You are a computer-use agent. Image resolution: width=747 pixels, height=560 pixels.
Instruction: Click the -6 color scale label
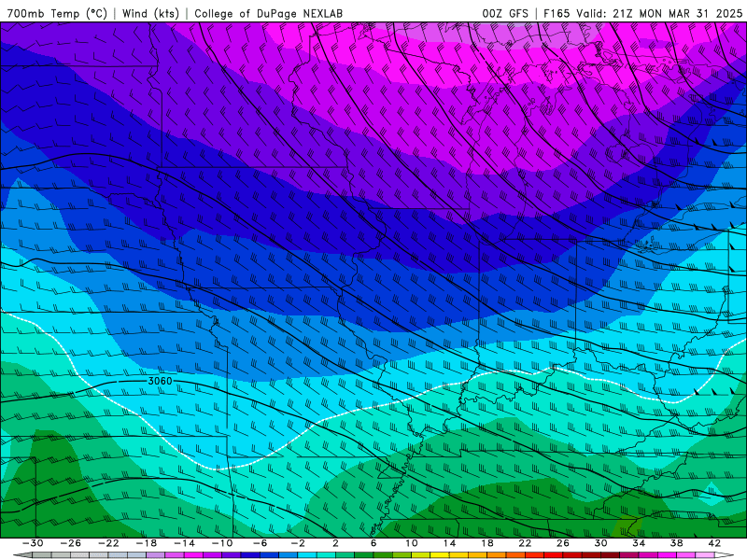pyautogui.click(x=260, y=543)
